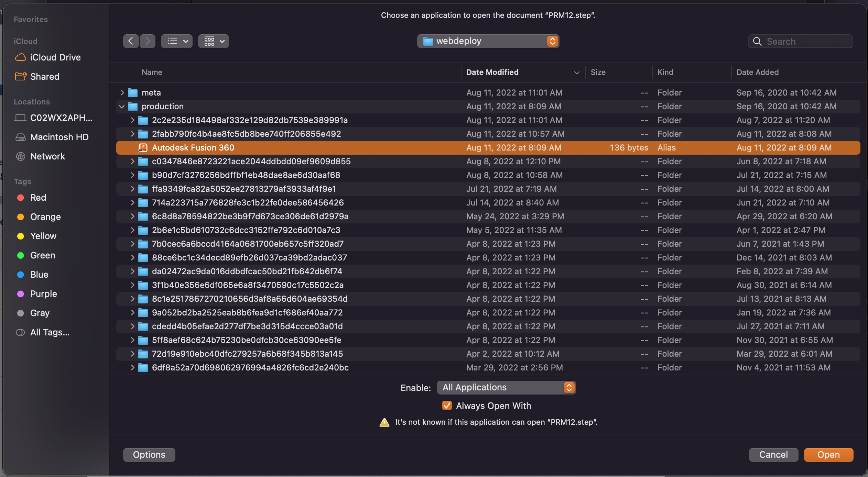Open the grouping options icon
Image resolution: width=868 pixels, height=477 pixels.
(x=213, y=41)
